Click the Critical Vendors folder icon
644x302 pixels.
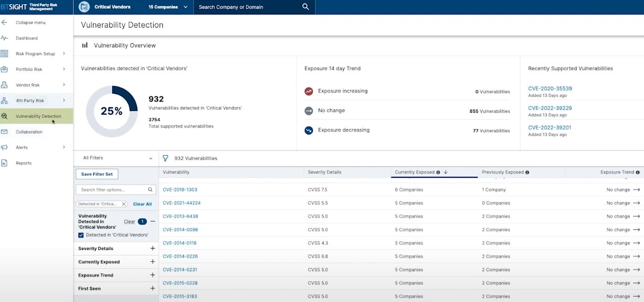click(84, 7)
